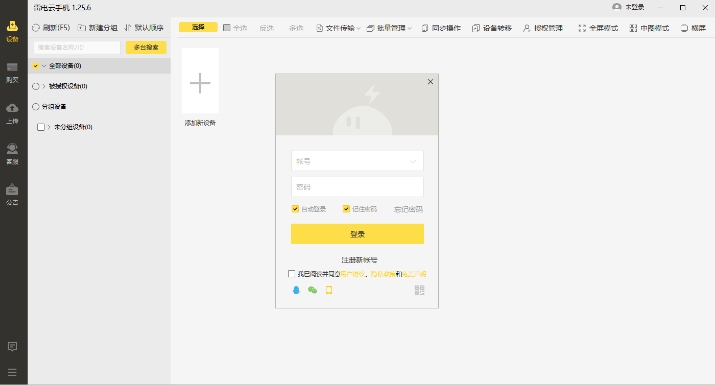Uncheck the 记住密码 remember password checkbox
Viewport: 715px width, 385px height.
coord(346,209)
